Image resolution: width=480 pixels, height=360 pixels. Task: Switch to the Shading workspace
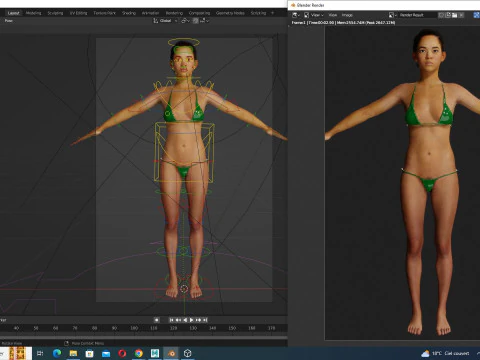pos(129,13)
